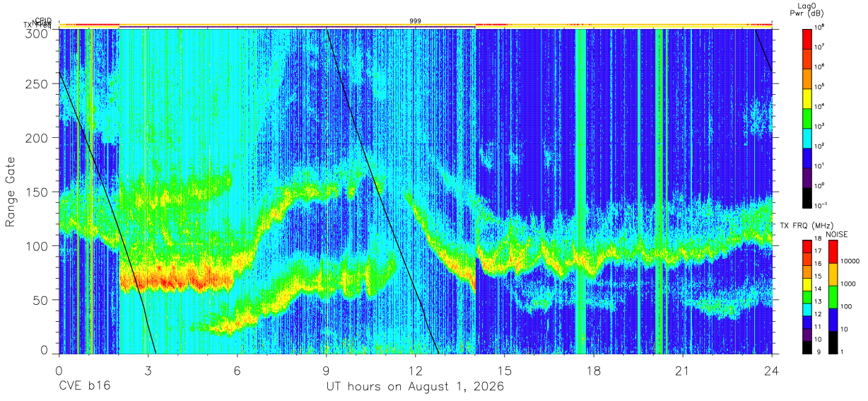The width and height of the screenshot is (868, 401).
Task: Select the 100 label on the NOISE colorbar
Action: tap(847, 306)
